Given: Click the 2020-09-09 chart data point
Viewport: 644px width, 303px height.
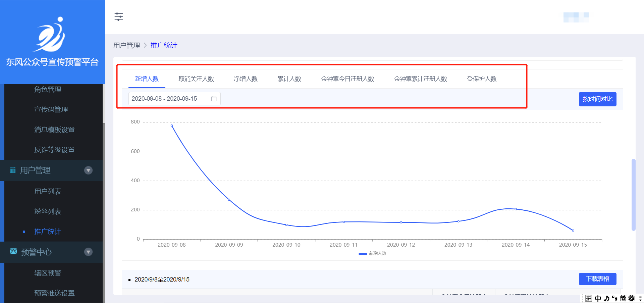Looking at the screenshot, I should 229,200.
